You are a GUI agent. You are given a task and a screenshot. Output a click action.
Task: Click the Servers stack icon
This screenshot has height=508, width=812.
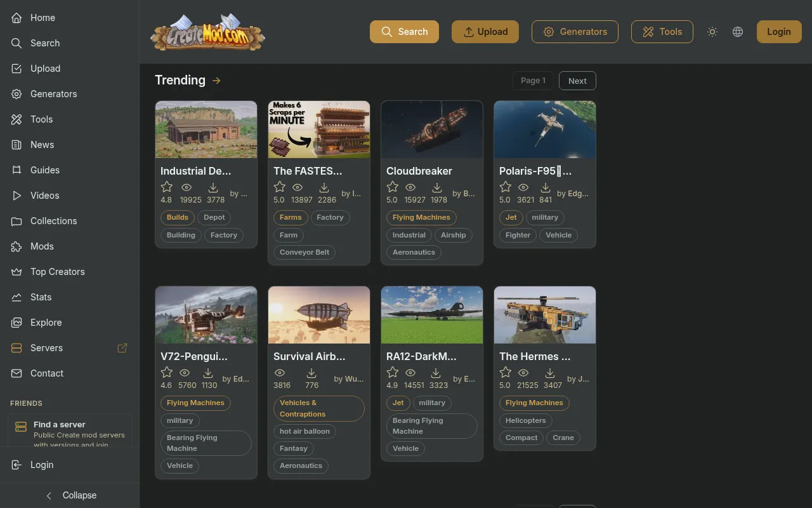16,348
